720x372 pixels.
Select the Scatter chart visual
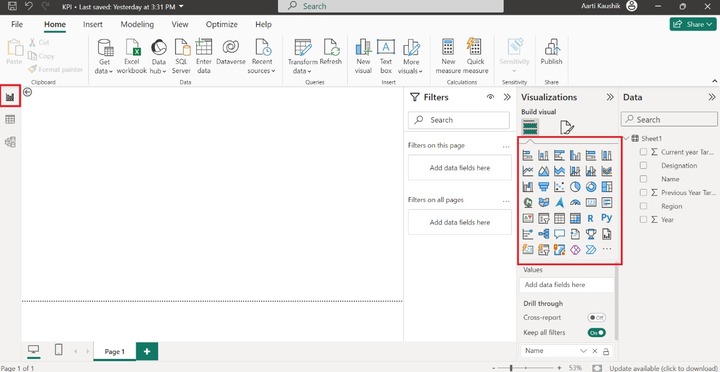[559, 187]
